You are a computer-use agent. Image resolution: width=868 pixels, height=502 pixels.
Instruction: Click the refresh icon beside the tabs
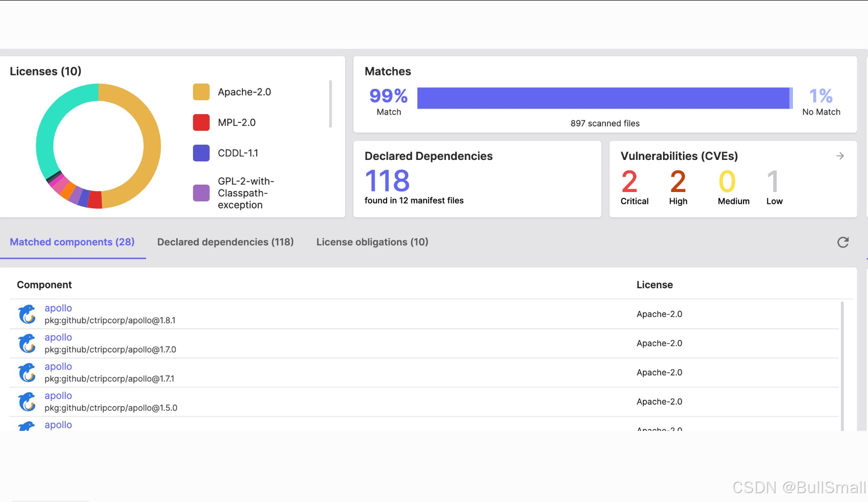click(843, 242)
